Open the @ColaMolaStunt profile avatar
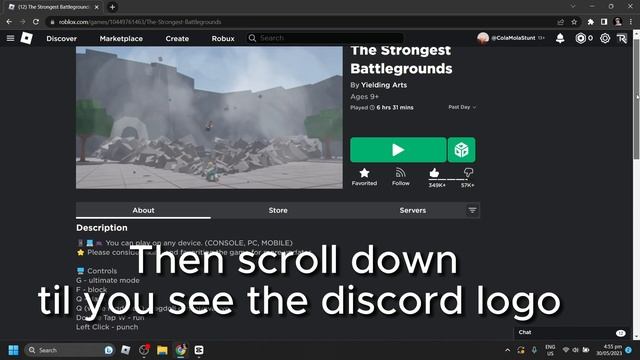 pyautogui.click(x=483, y=38)
